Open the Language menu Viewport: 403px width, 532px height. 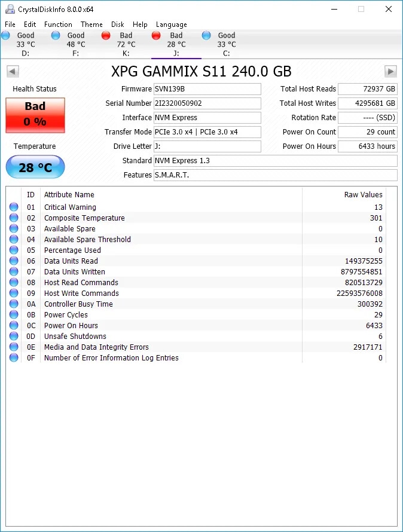(172, 25)
